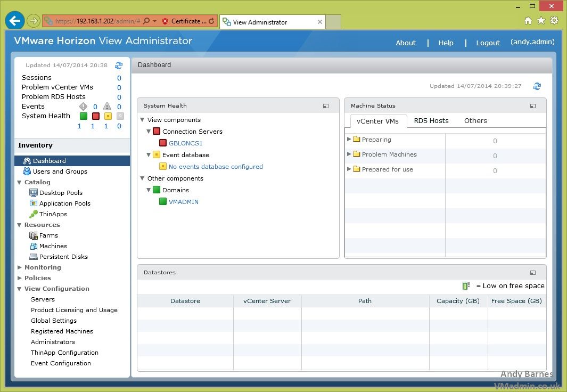Click the browser back arrow button
567x392 pixels.
[15, 21]
